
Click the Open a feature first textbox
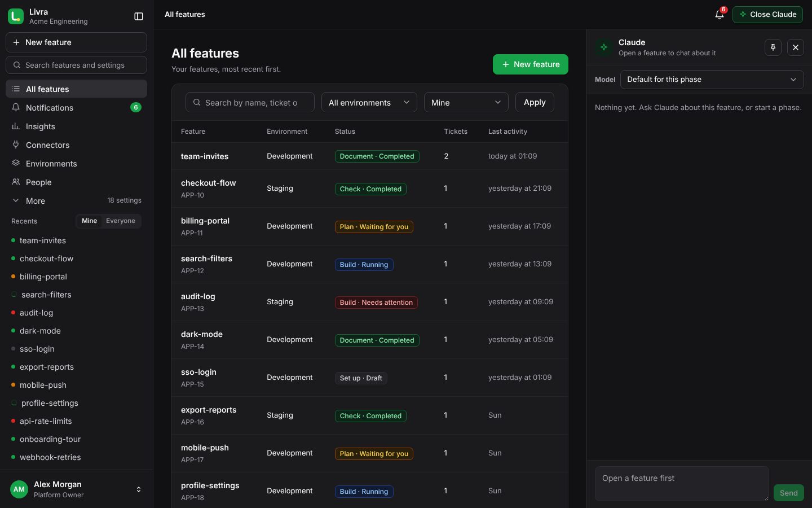click(x=682, y=484)
